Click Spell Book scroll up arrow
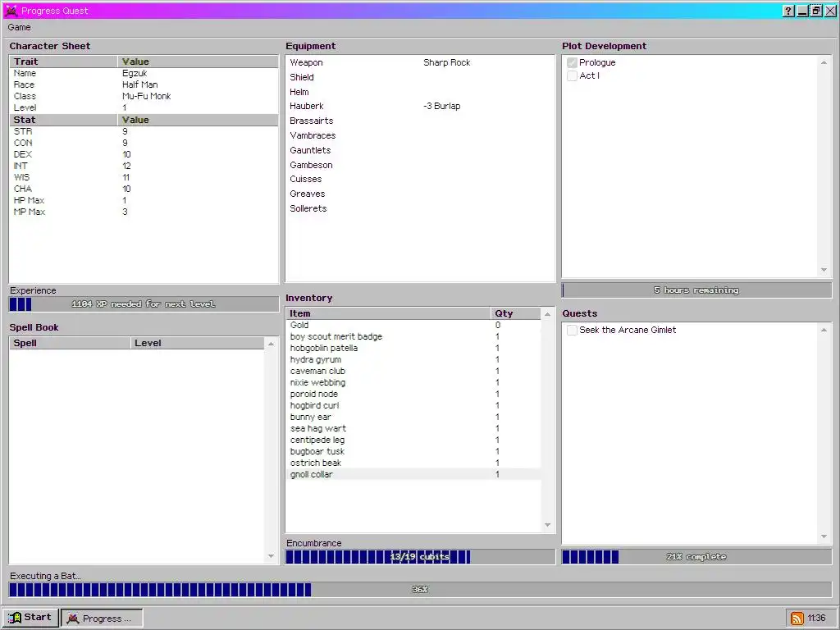The height and width of the screenshot is (630, 840). coord(271,344)
